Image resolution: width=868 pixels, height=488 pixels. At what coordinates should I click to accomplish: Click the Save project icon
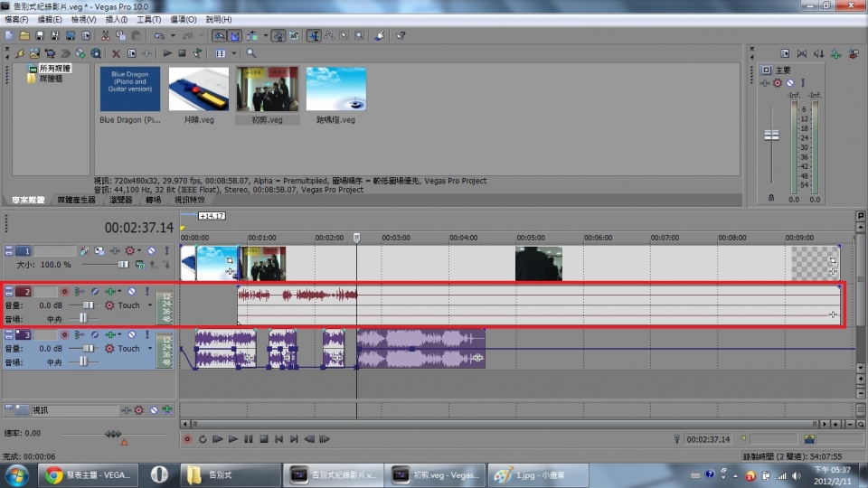pos(41,36)
